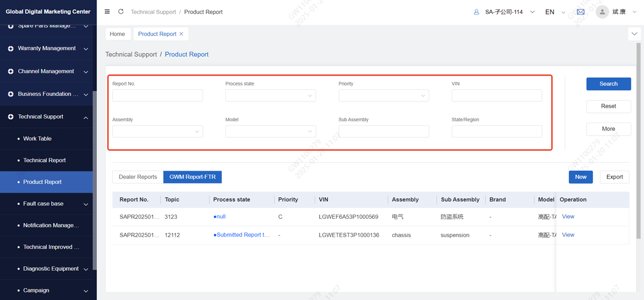Close the Product Report tab with X

(x=182, y=34)
